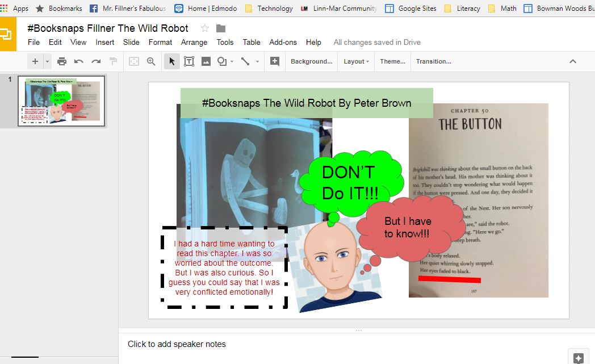Click the Transition... button
This screenshot has width=595, height=364.
pyautogui.click(x=434, y=61)
